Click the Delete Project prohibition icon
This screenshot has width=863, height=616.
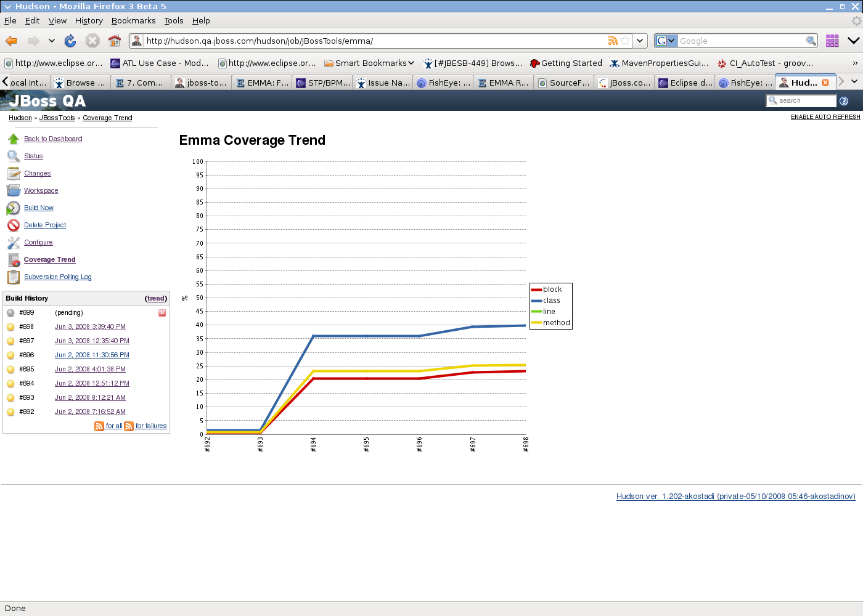tap(14, 225)
